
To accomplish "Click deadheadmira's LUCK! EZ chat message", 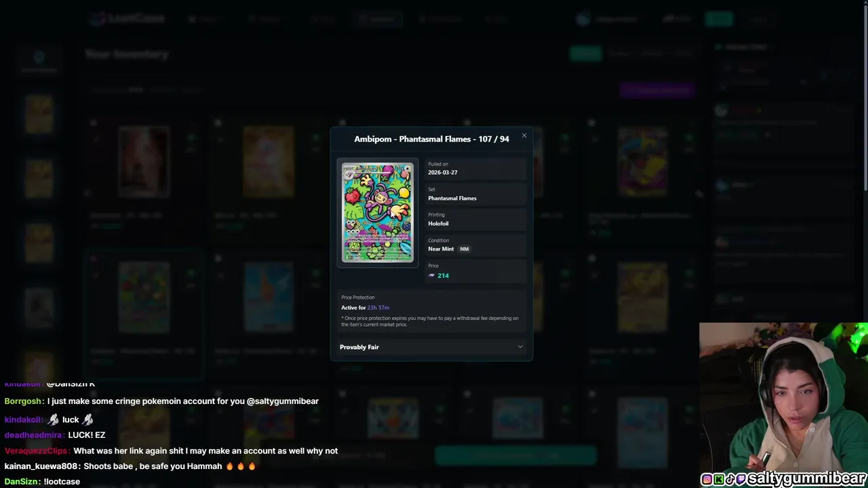I will point(55,435).
